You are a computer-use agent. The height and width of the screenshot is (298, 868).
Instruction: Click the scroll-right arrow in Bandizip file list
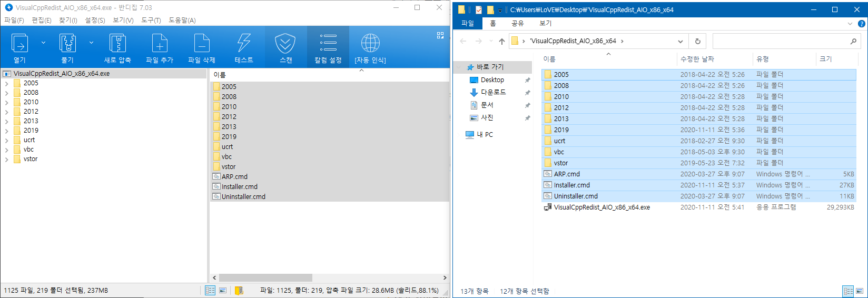(x=445, y=277)
